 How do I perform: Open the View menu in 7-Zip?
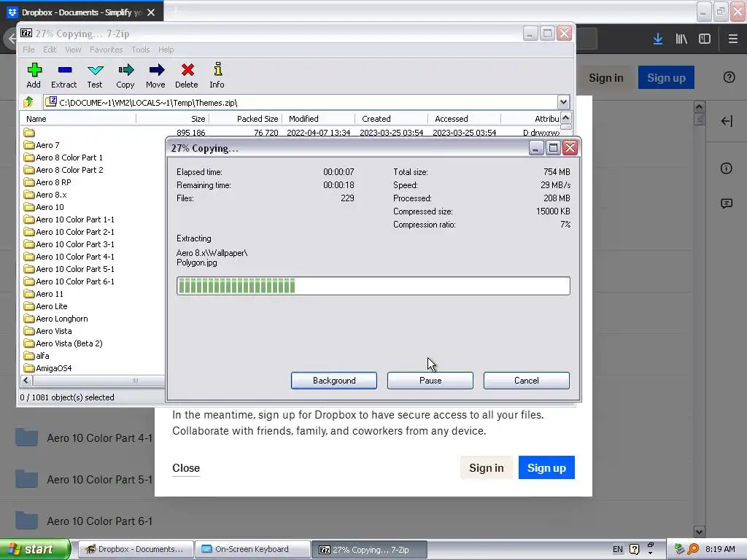(x=73, y=50)
